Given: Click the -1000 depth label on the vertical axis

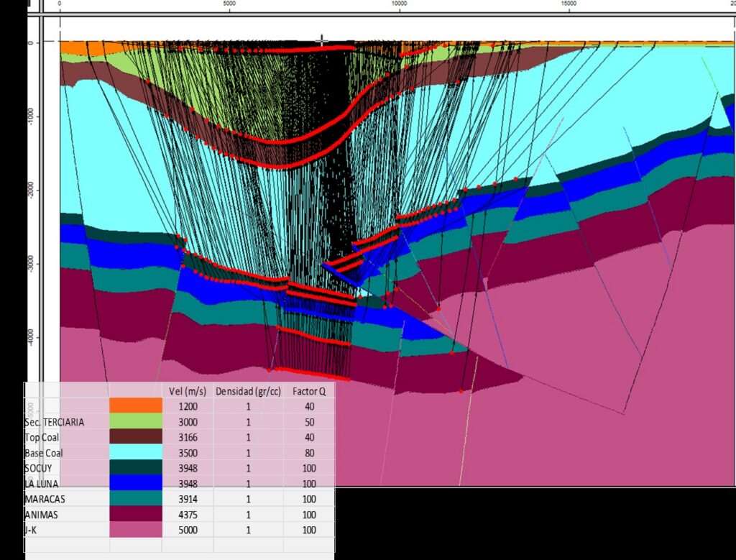Looking at the screenshot, I should point(30,116).
